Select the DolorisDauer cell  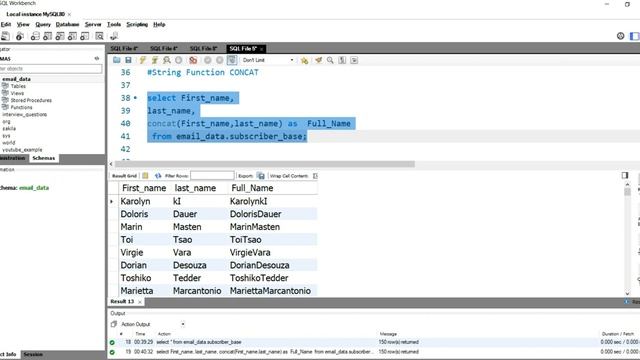pos(256,214)
